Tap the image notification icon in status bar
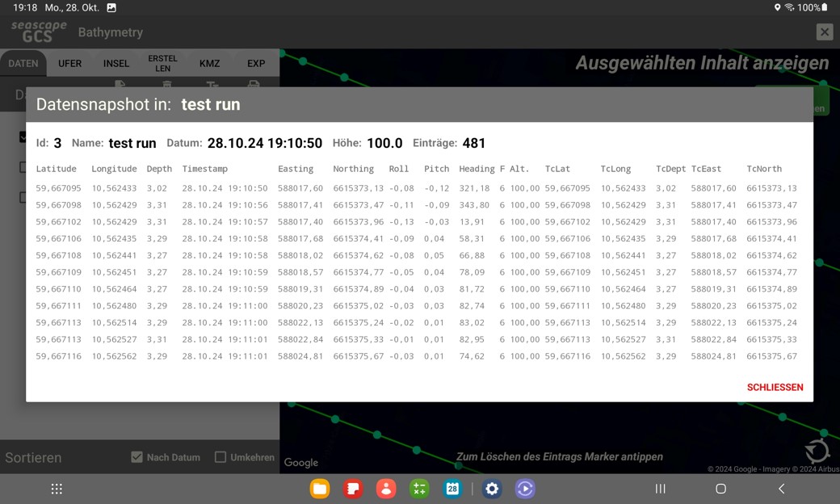Viewport: 840px width, 504px height. (x=111, y=7)
